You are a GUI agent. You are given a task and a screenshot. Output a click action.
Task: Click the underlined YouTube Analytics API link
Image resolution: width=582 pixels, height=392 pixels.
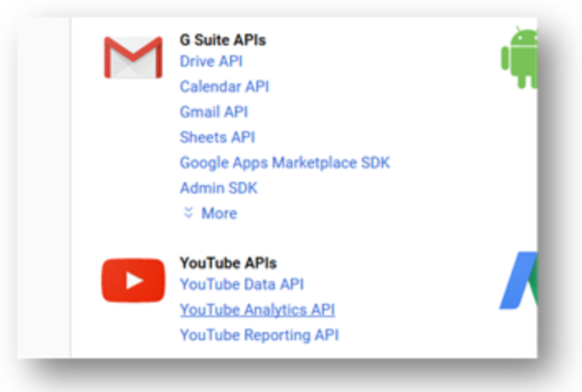257,310
